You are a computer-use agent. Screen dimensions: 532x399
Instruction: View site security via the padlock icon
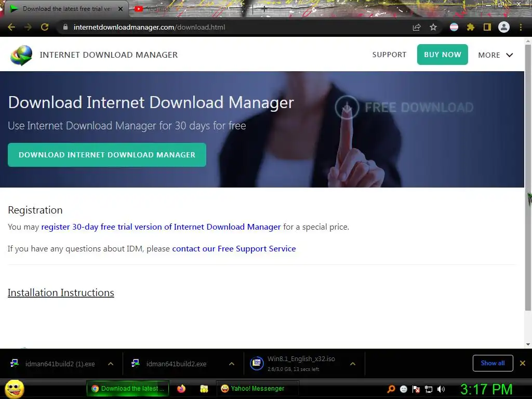tap(65, 27)
